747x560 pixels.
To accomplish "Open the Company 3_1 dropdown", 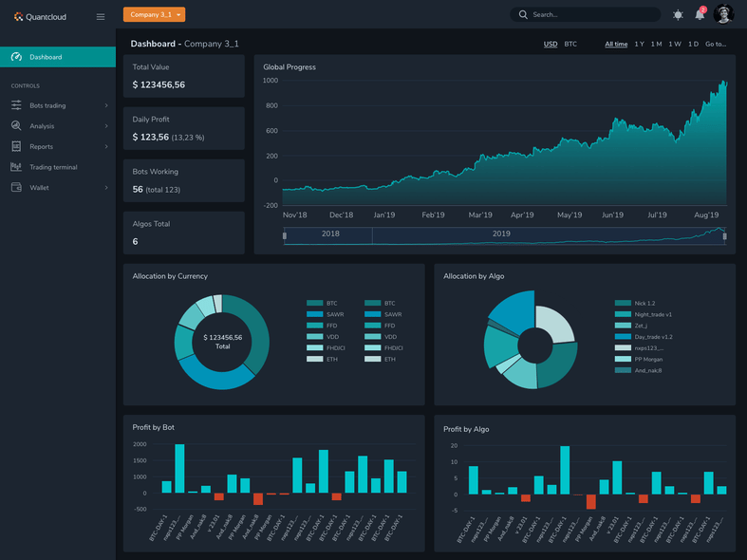I will 154,14.
